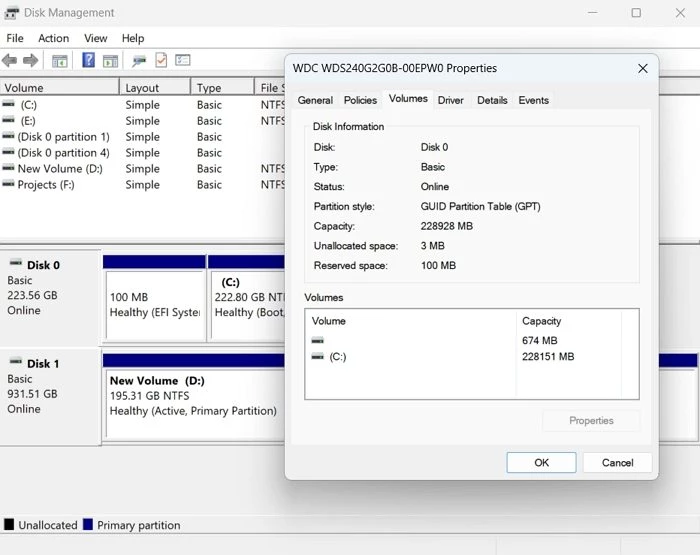Open the View menu
Image resolution: width=700 pixels, height=555 pixels.
pos(96,38)
